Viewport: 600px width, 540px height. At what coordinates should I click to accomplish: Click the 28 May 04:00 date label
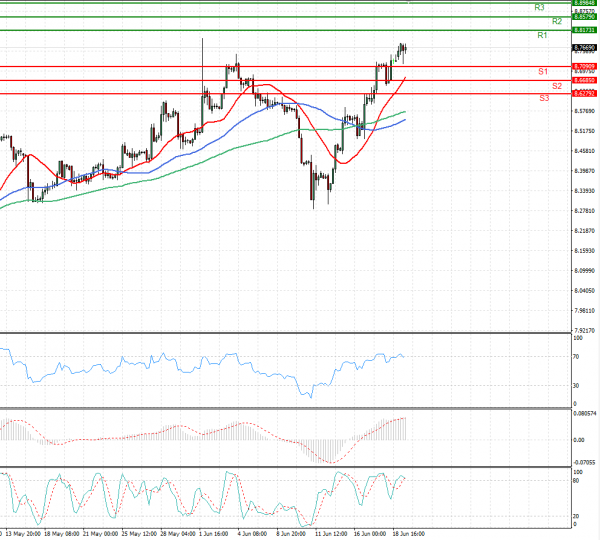(x=178, y=533)
